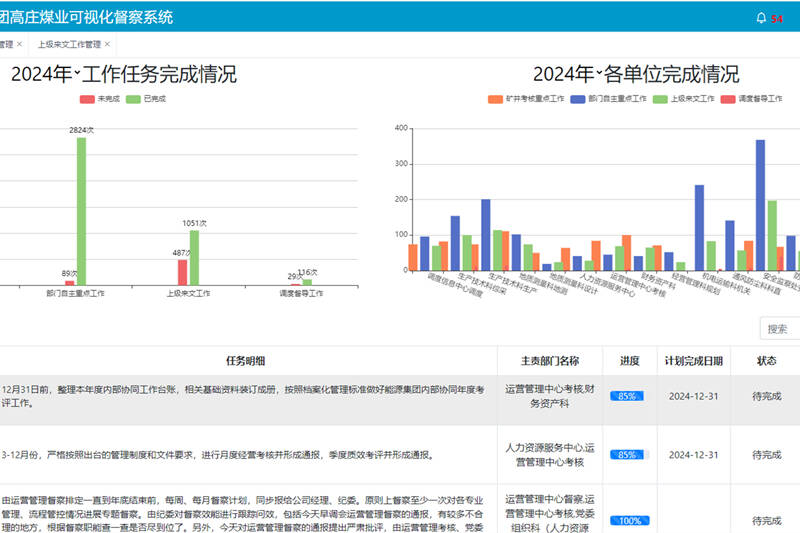This screenshot has width=800, height=533.
Task: Click the 100% progress bar in third row
Action: pos(630,521)
